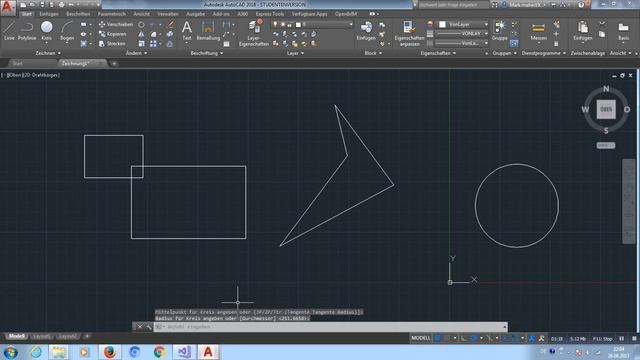Open the Parametrisch ribbon tab
The image size is (640, 360).
(112, 14)
